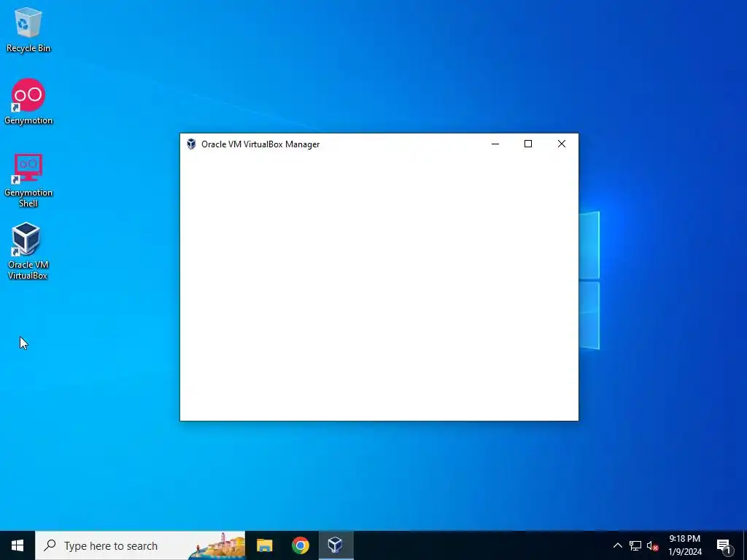747x560 pixels.
Task: Open the network status tray icon
Action: (635, 545)
